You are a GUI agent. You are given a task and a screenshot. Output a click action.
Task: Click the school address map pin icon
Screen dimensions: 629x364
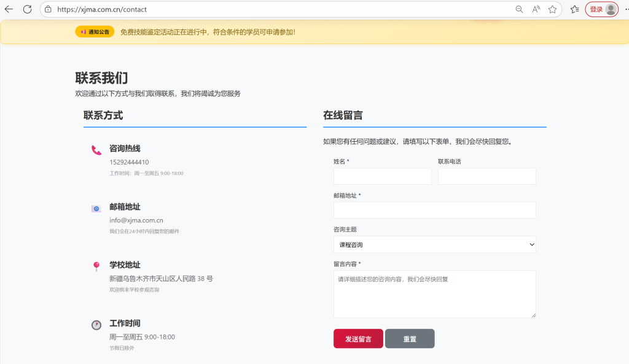[96, 266]
